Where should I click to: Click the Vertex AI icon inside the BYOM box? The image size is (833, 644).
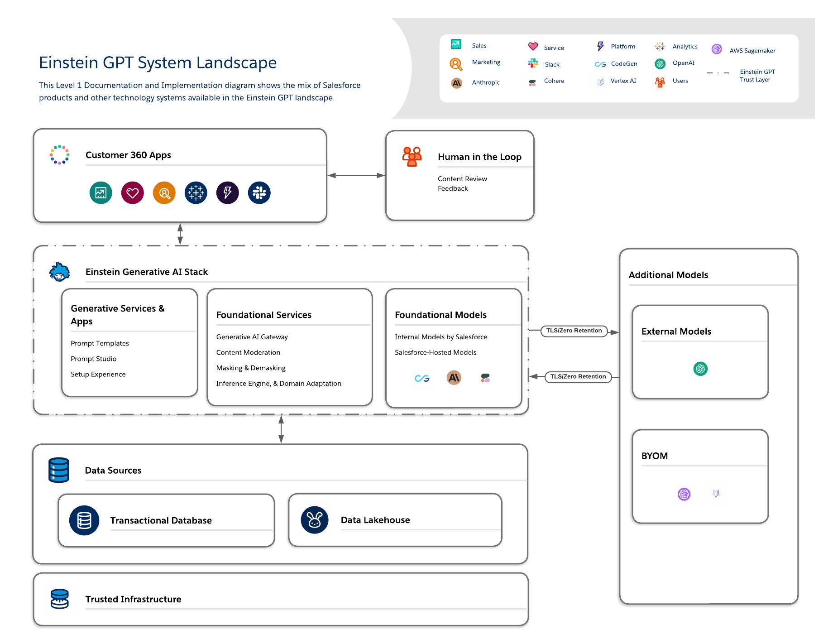[716, 494]
